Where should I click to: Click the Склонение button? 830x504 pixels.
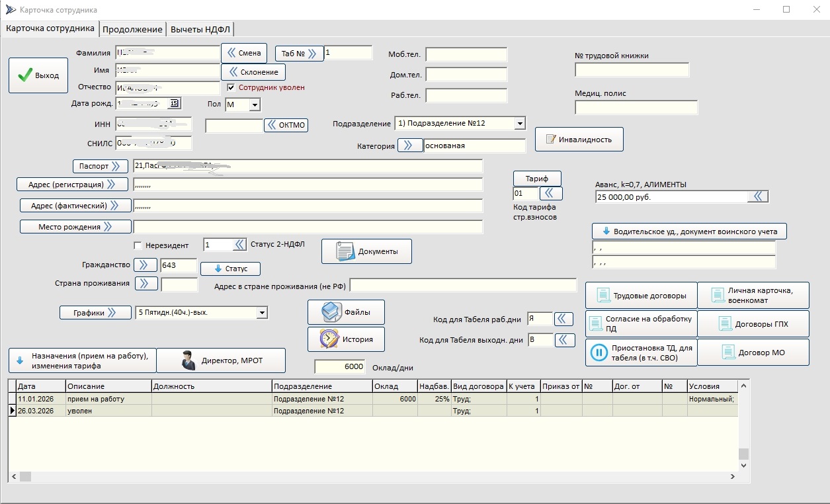[253, 71]
